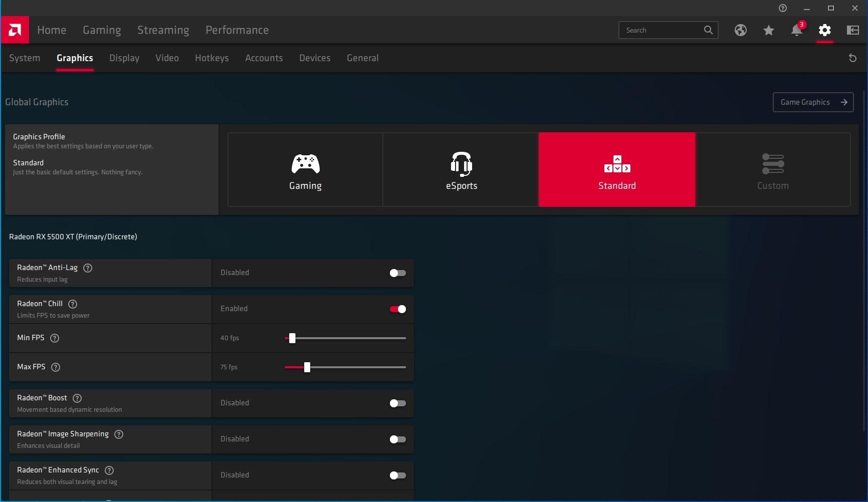Turn on Radeon Image Sharpening

point(397,439)
